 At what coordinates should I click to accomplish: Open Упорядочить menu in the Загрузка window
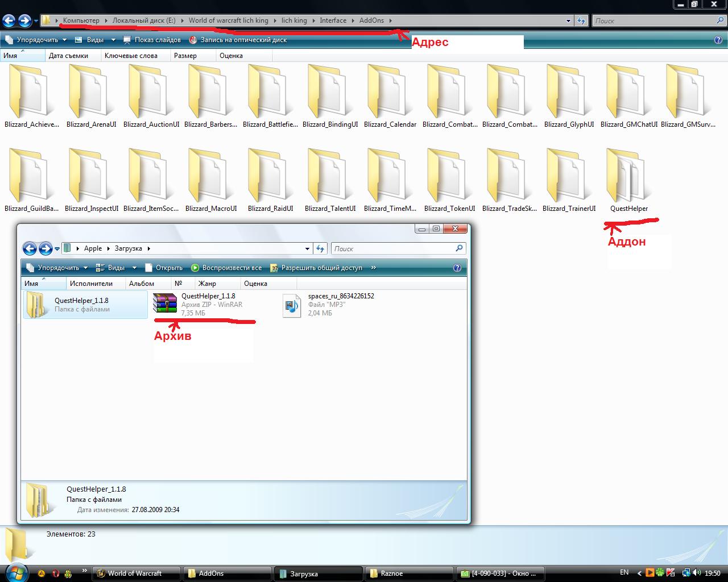(x=56, y=268)
